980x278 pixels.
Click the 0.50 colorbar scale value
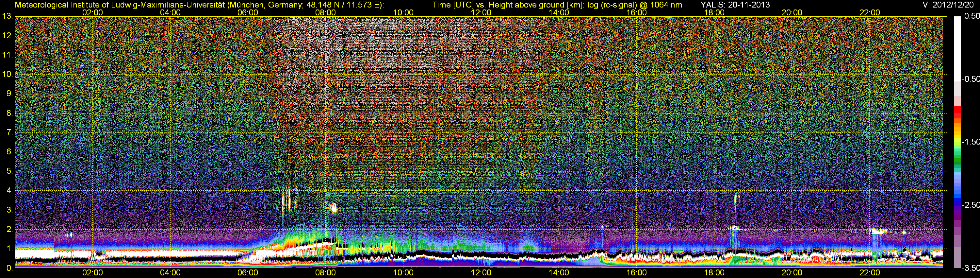pos(972,16)
